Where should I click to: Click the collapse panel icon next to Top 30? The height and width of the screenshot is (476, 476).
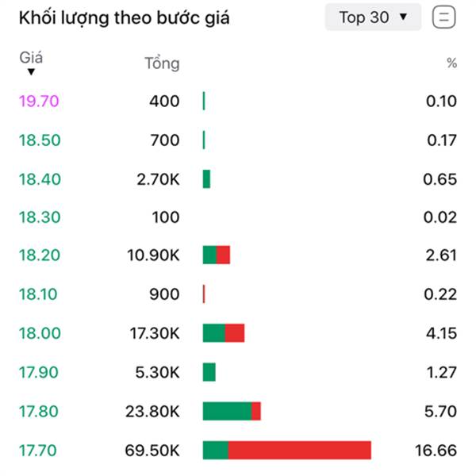443,17
